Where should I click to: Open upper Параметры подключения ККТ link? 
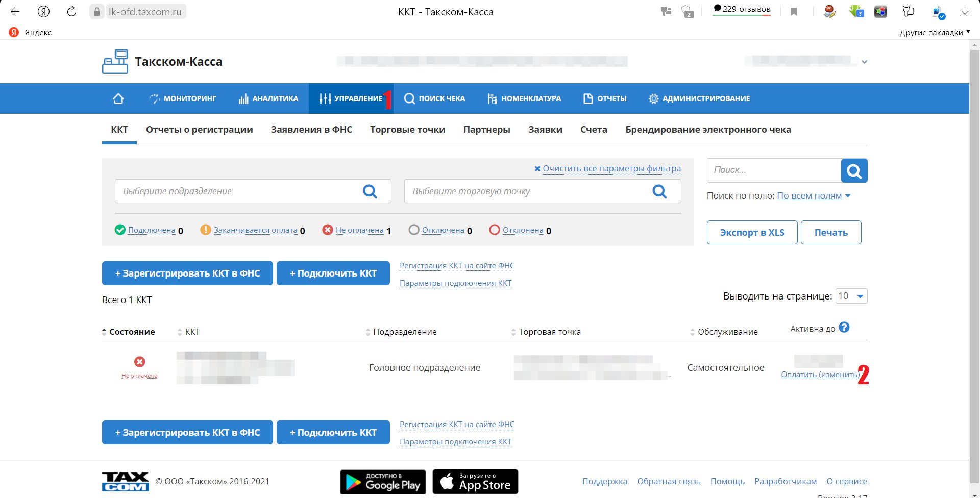point(455,283)
